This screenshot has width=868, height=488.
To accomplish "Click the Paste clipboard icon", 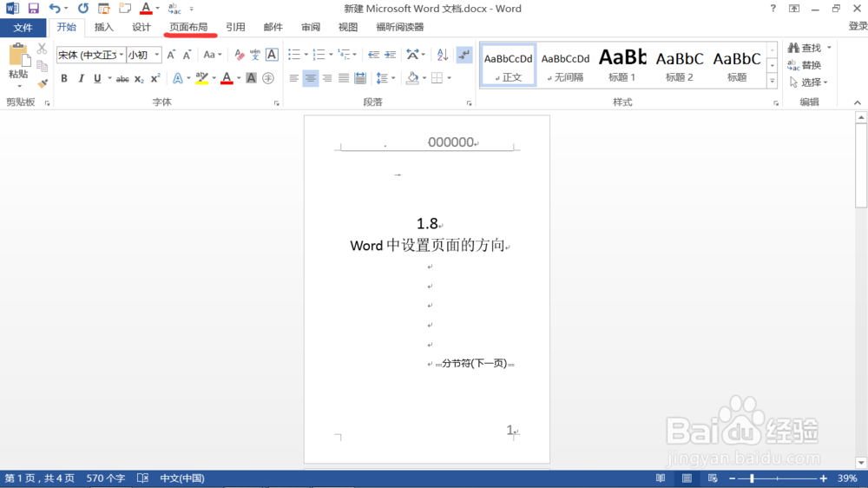I will click(x=18, y=56).
